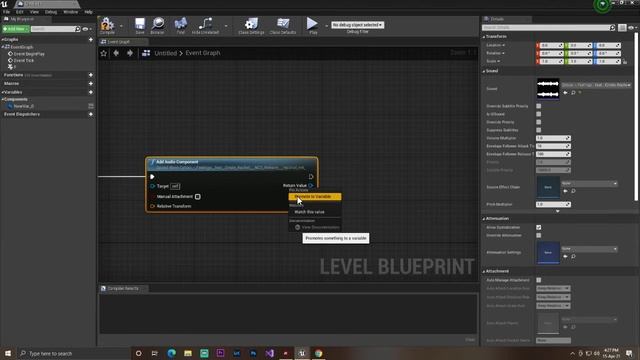Toggle the Override Attenuation checkbox
640x360 pixels.
pos(539,236)
